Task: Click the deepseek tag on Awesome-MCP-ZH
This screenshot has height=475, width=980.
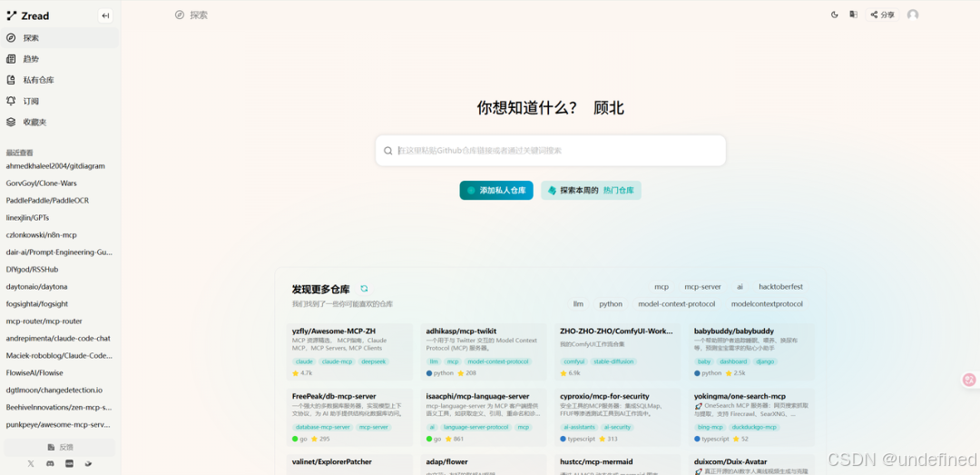Action: [374, 361]
